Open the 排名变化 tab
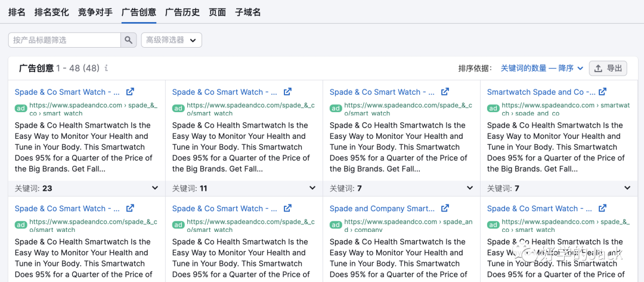 click(x=52, y=12)
